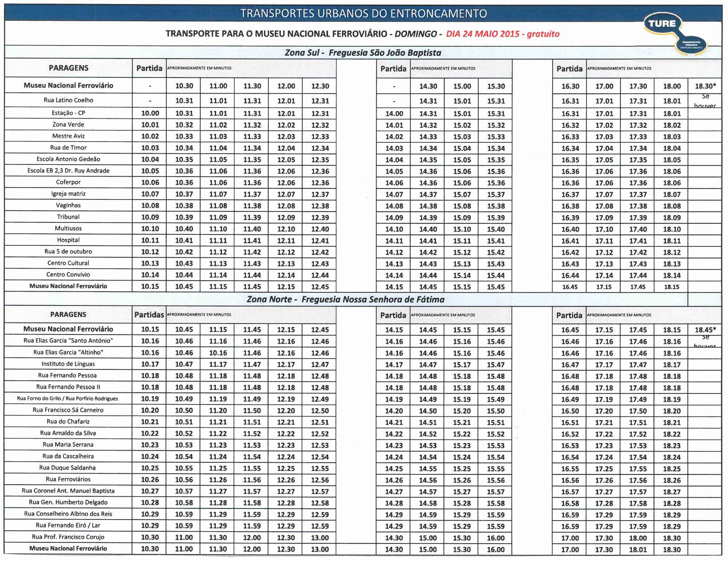Image resolution: width=728 pixels, height=561 pixels.
Task: Click the 'Mestre Aviz' stop name
Action: pos(68,136)
